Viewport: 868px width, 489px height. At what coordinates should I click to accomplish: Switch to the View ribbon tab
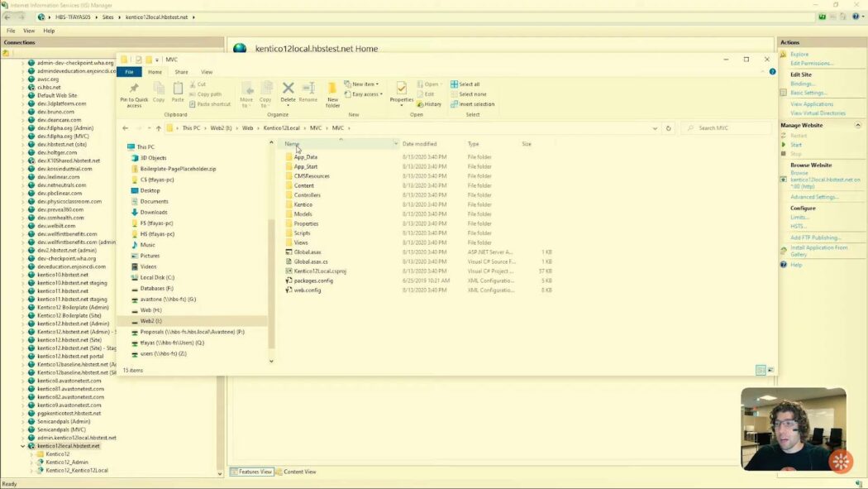(207, 72)
